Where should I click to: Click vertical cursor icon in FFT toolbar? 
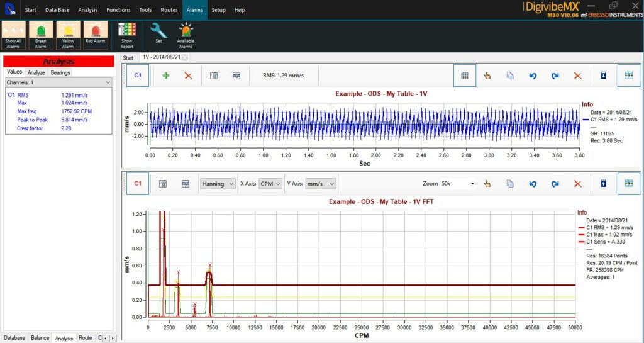163,184
